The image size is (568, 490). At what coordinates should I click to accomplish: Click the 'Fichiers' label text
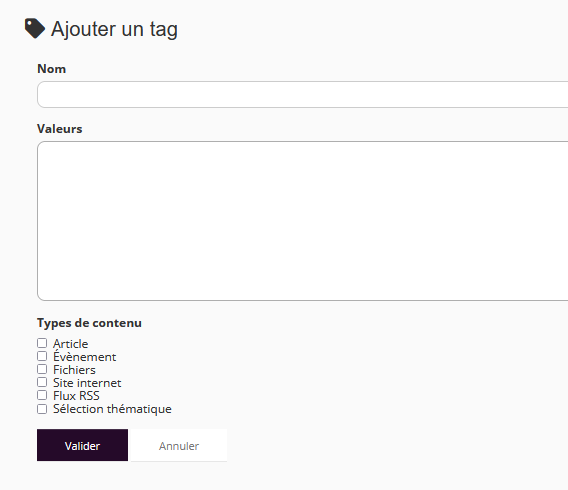pyautogui.click(x=74, y=370)
